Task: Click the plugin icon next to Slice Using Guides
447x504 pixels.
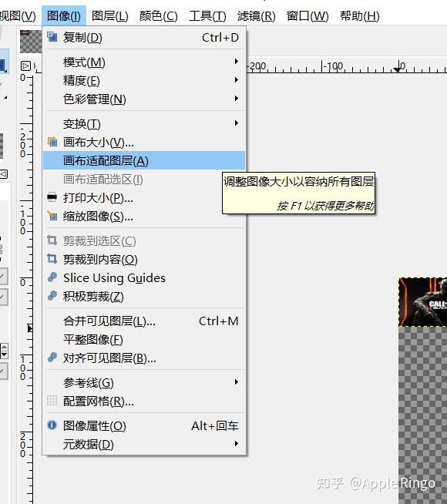Action: point(52,277)
